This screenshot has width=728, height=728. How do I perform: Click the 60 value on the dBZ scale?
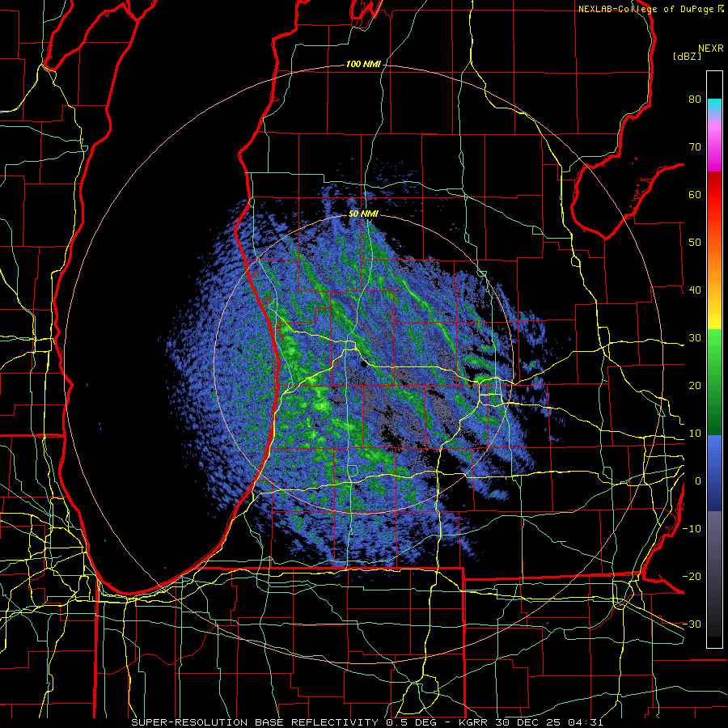click(x=695, y=194)
